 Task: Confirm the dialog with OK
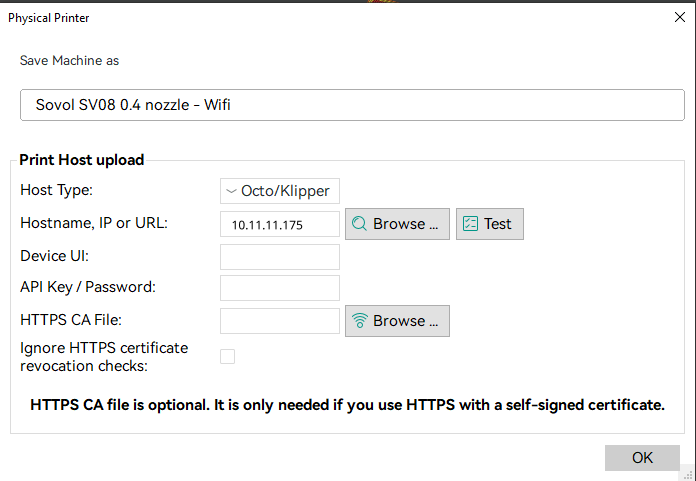point(642,457)
